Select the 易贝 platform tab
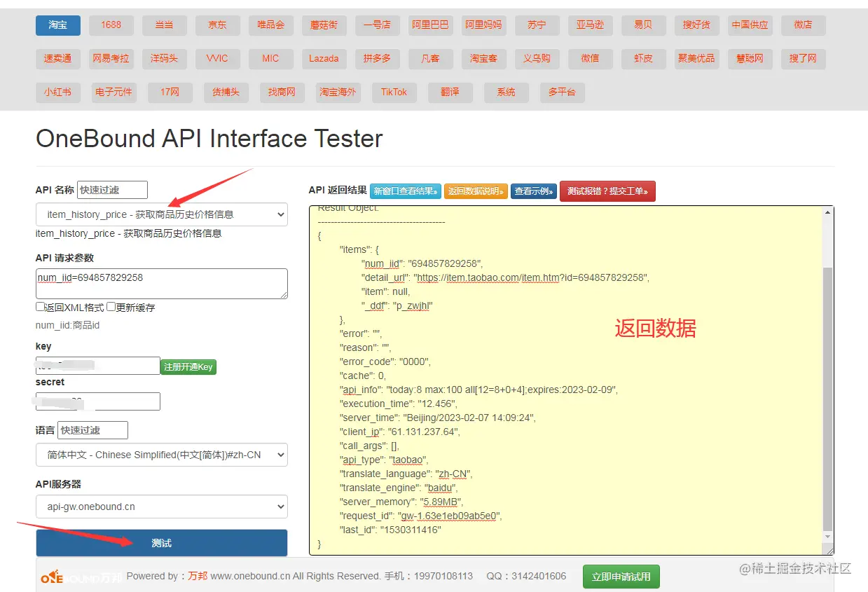868x592 pixels. coord(643,25)
